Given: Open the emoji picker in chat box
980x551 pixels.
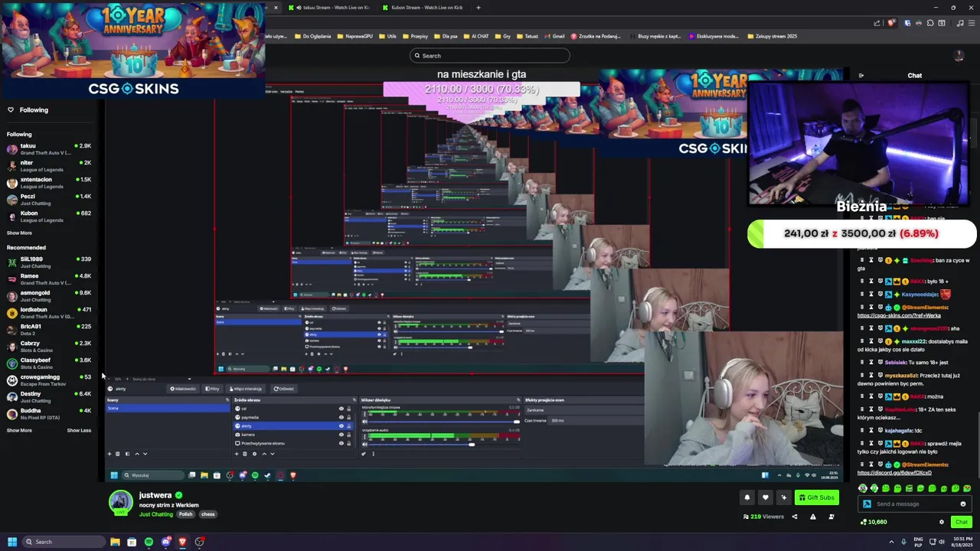Looking at the screenshot, I should [963, 504].
